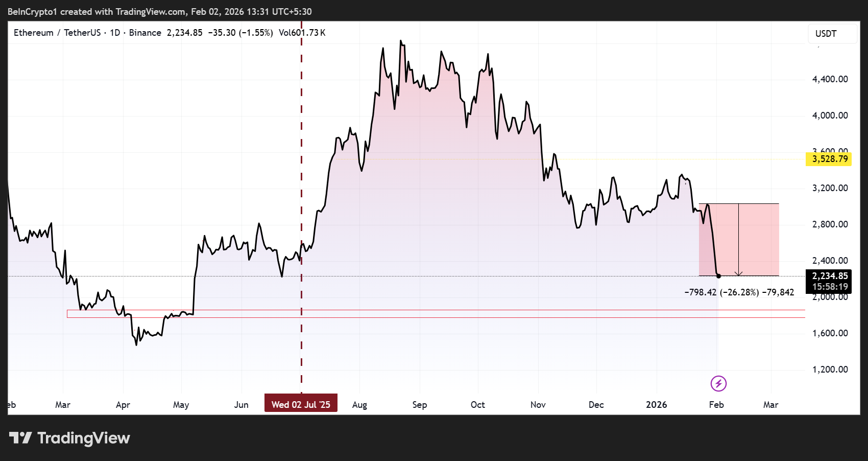Click the 4,400.00 price axis label
This screenshot has height=461, width=868.
(830, 79)
